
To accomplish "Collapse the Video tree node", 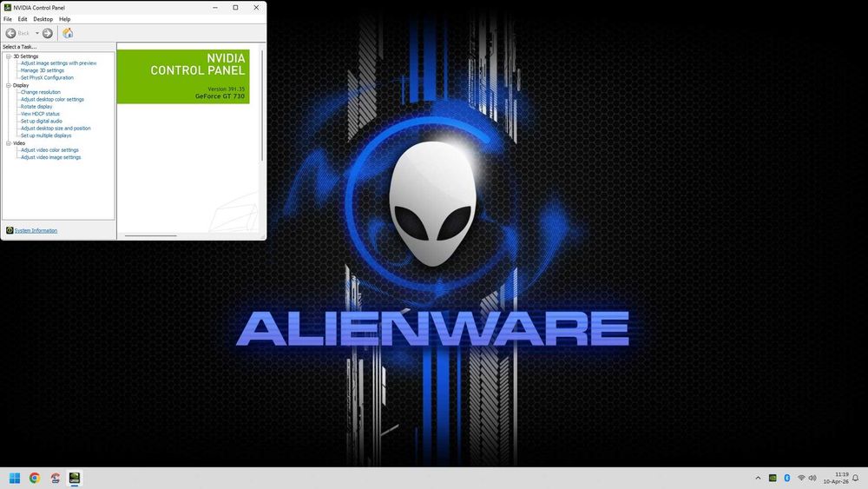I will [x=9, y=143].
